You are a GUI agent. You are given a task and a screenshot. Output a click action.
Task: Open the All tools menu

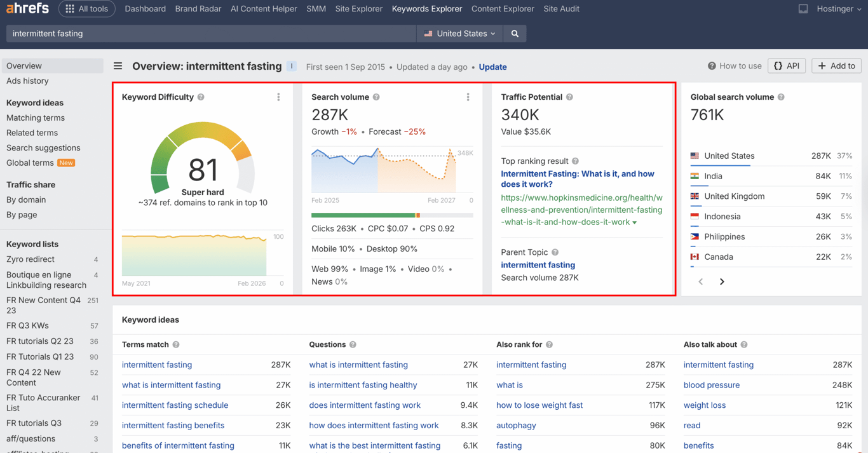point(86,9)
